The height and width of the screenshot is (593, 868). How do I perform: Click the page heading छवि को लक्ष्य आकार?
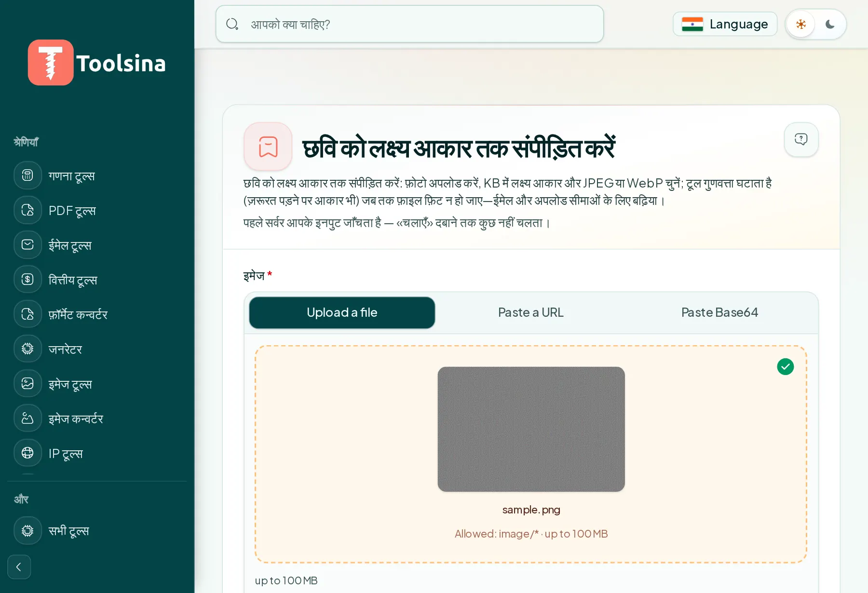(x=459, y=148)
